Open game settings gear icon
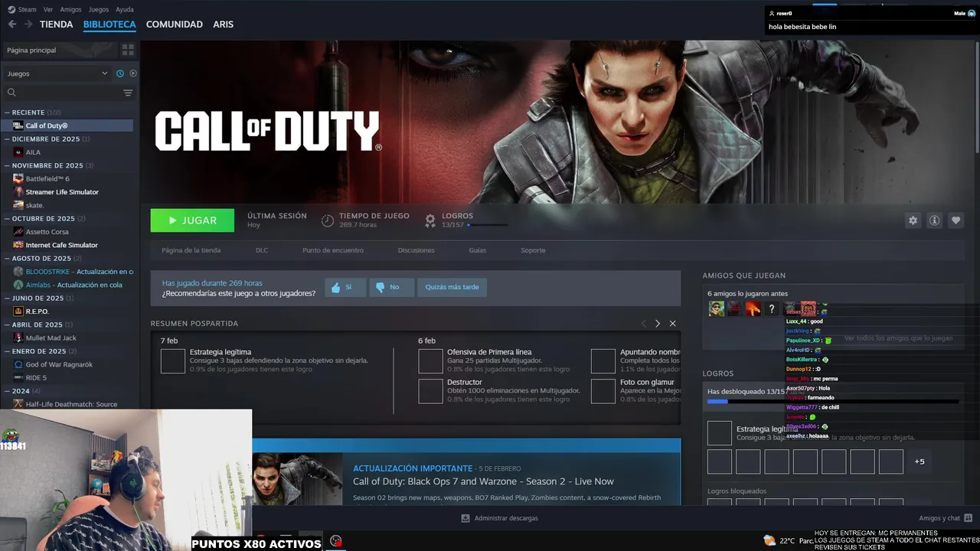The width and height of the screenshot is (980, 551). (x=913, y=220)
